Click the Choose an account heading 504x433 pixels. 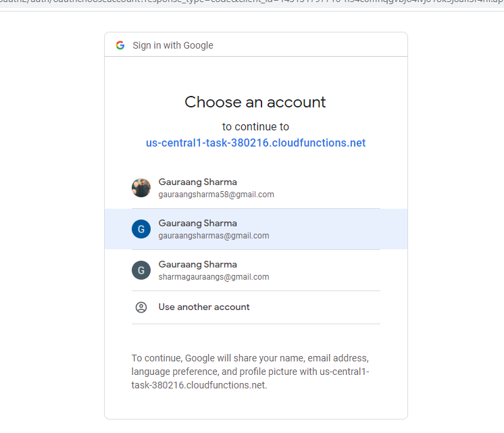click(255, 102)
